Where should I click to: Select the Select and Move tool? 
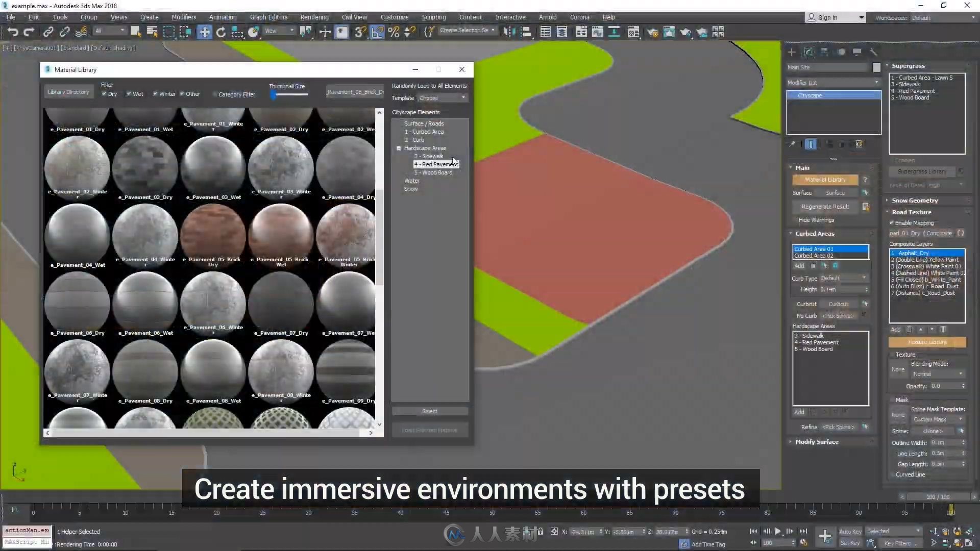pos(204,32)
